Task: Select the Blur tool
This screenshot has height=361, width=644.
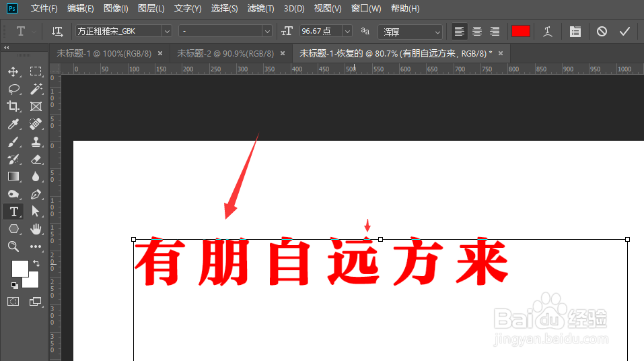Action: coord(36,176)
